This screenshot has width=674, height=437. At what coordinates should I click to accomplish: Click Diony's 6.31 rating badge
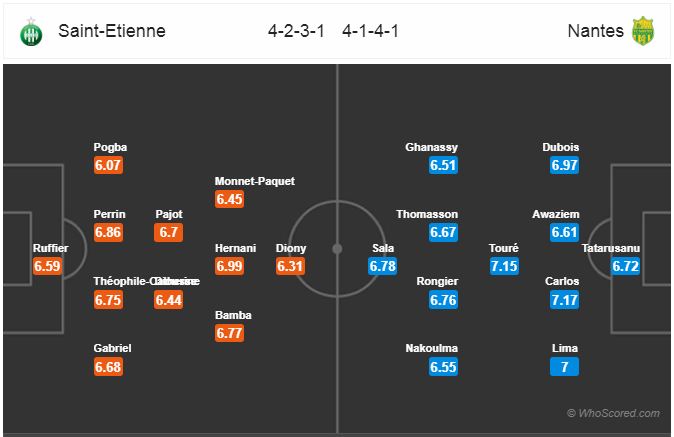pos(290,266)
